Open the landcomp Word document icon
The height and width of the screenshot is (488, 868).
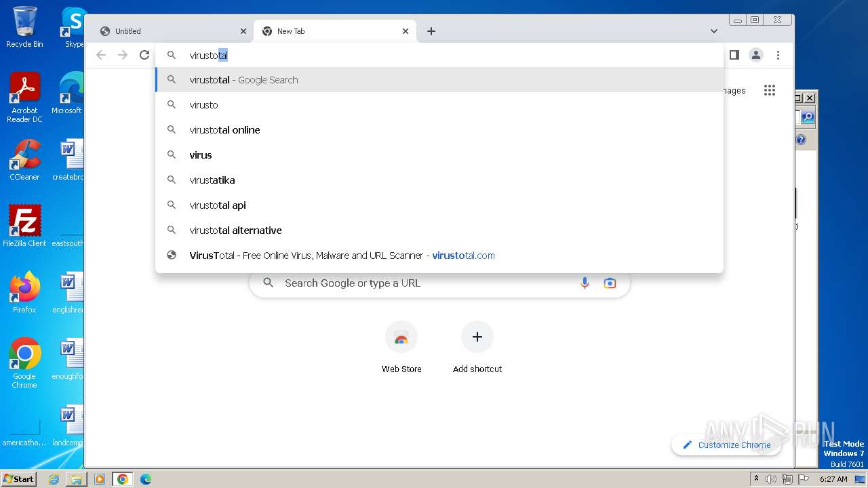[x=68, y=425]
